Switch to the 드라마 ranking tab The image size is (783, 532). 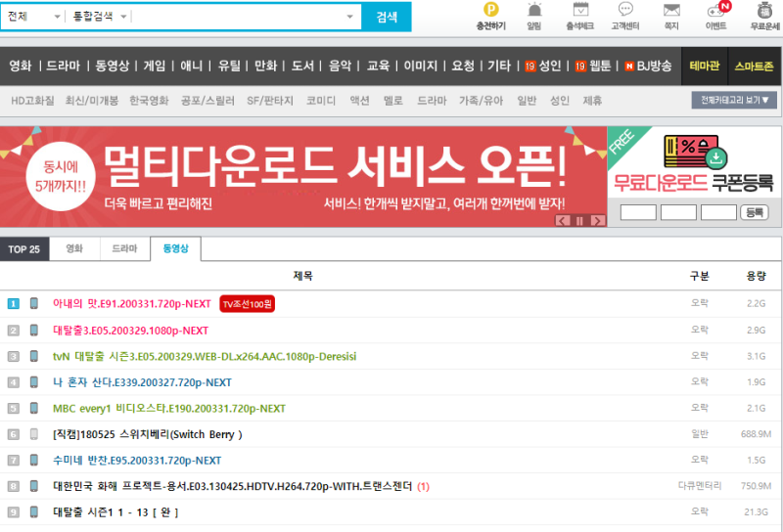click(124, 248)
